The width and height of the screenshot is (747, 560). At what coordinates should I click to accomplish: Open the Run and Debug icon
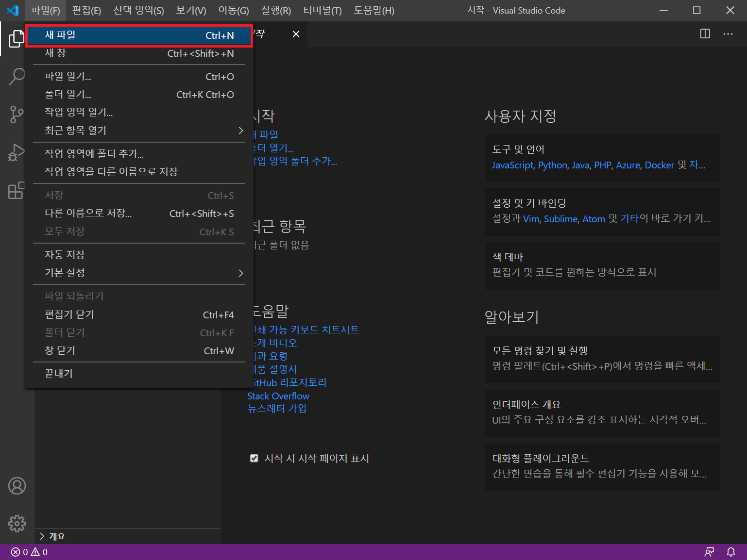17,152
